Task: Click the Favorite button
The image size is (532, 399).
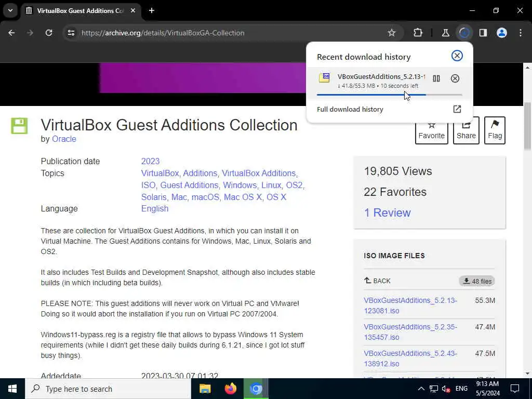Action: [x=432, y=130]
